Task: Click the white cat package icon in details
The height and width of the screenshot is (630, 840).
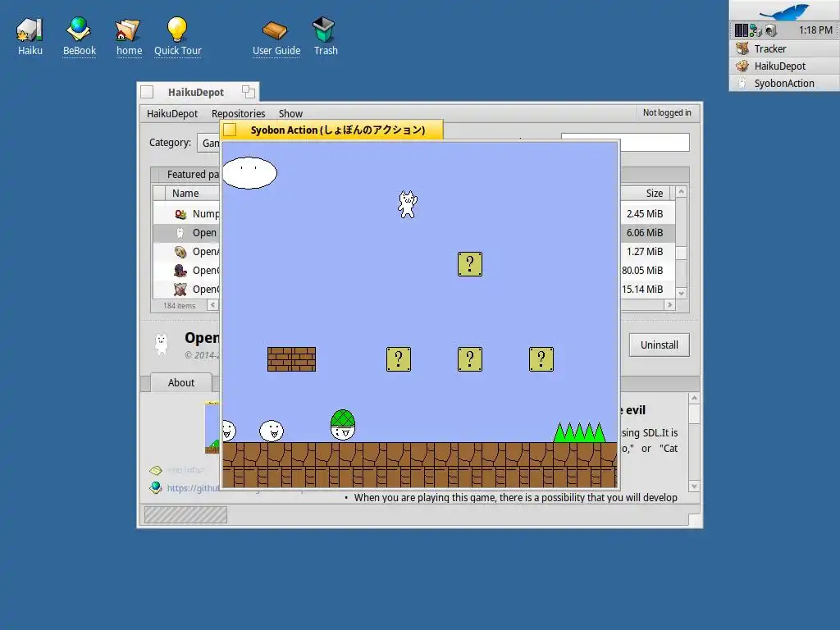Action: point(162,345)
